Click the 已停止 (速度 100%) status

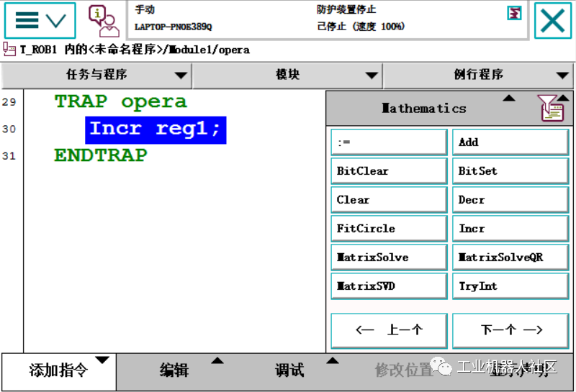[361, 27]
